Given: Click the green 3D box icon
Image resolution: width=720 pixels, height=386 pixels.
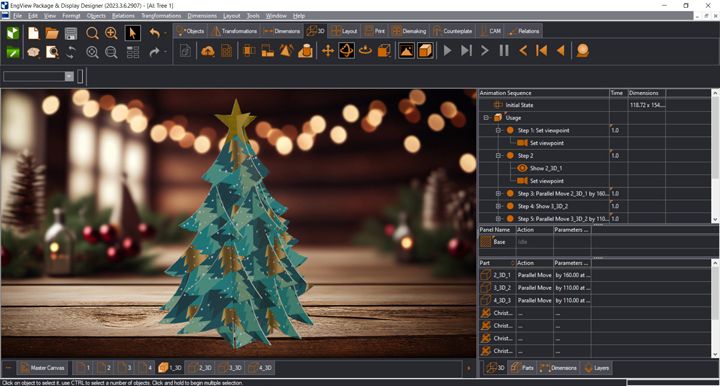Looking at the screenshot, I should 13,33.
